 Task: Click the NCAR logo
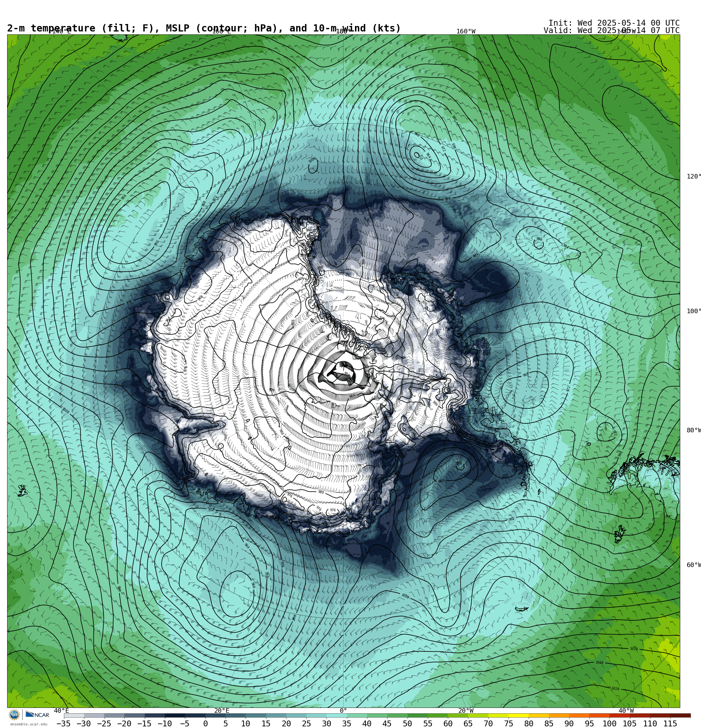[x=38, y=714]
